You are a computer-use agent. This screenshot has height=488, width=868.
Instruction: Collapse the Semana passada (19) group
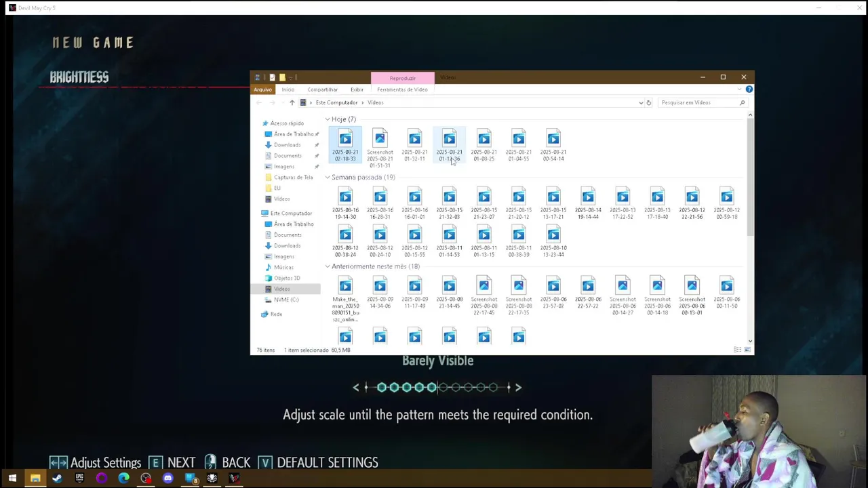327,178
